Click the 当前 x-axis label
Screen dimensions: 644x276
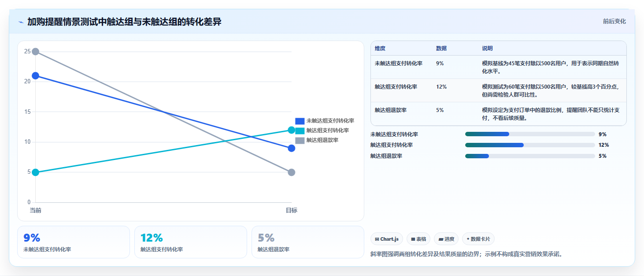(x=36, y=210)
